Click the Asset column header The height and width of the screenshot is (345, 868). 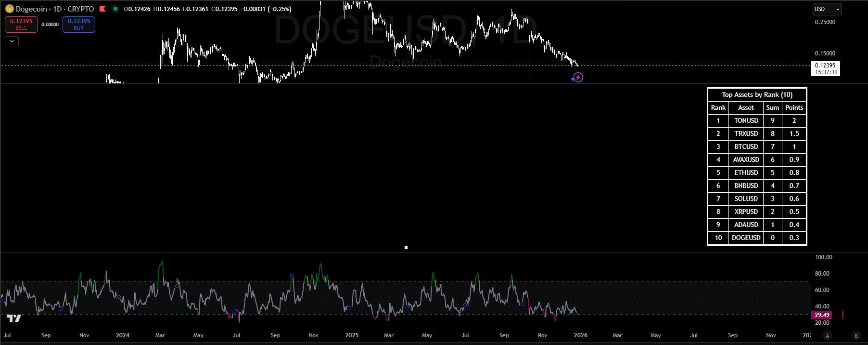click(x=746, y=107)
